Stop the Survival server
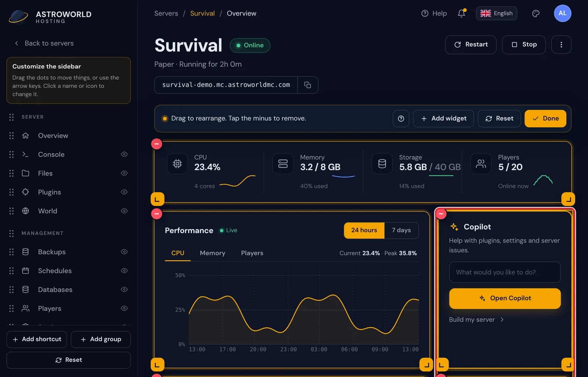Viewport: 588px width, 377px height. click(524, 45)
